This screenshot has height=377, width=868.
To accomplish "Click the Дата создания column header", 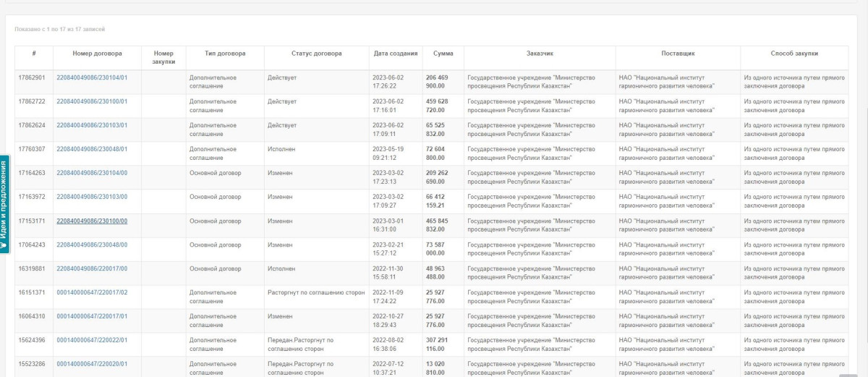I will coord(396,54).
